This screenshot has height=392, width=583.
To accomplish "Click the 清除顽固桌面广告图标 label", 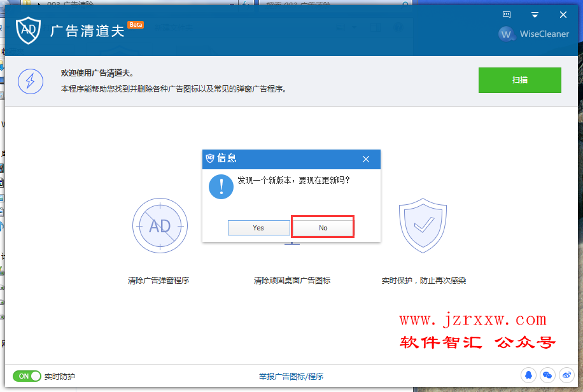I will [292, 281].
